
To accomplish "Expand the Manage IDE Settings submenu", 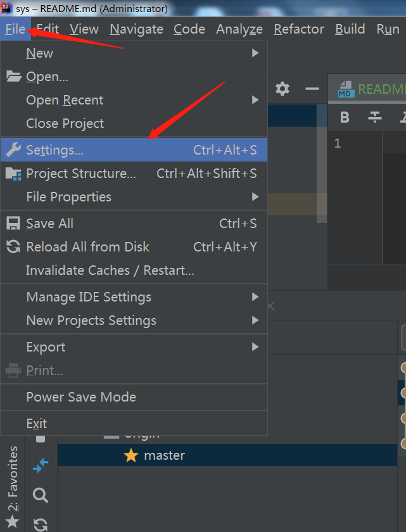I will click(x=89, y=296).
